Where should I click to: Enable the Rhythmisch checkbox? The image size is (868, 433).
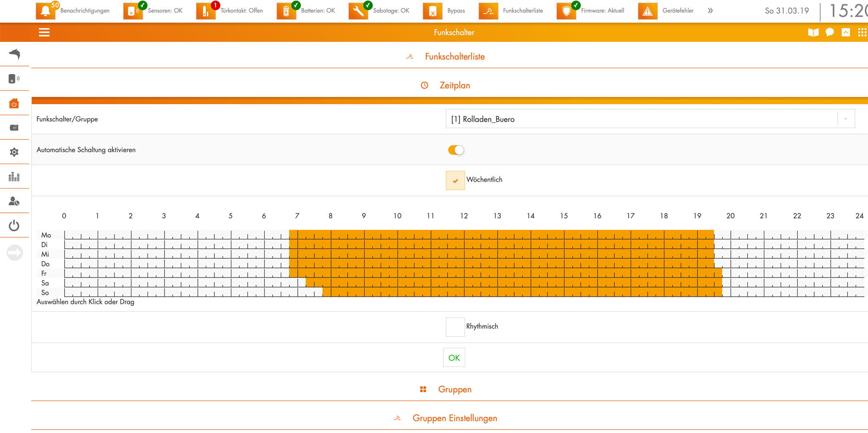click(455, 327)
